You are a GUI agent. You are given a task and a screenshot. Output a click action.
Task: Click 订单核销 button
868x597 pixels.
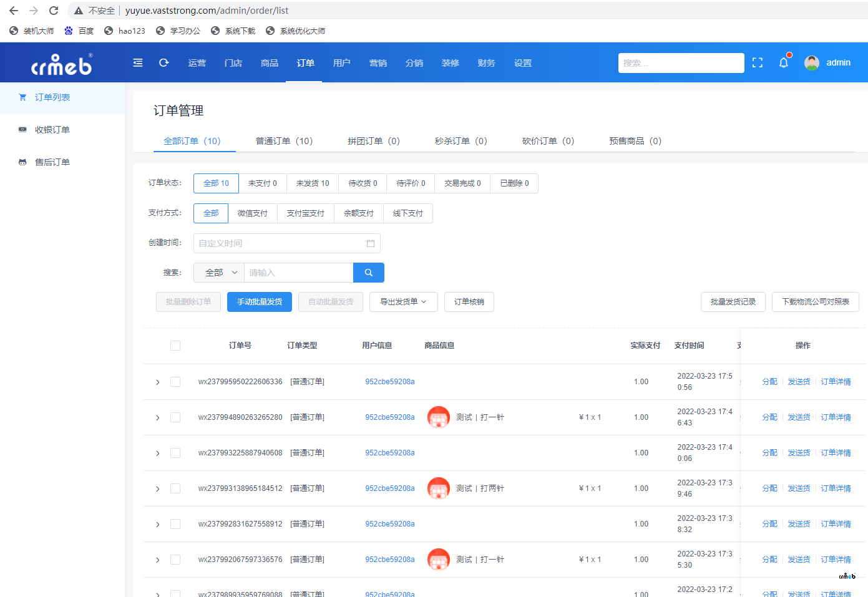coord(469,302)
